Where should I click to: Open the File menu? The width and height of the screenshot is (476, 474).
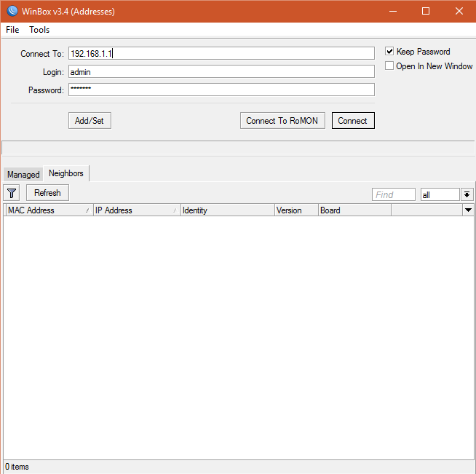[x=12, y=30]
